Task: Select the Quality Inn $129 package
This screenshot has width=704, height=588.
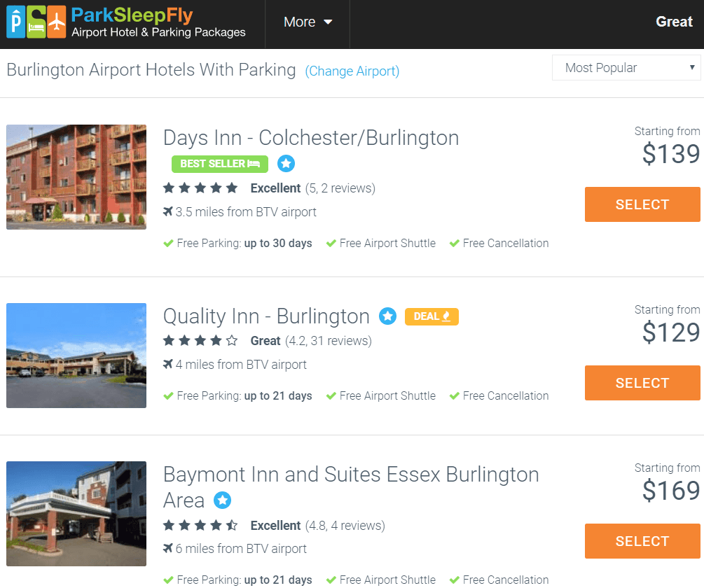Action: (x=642, y=383)
